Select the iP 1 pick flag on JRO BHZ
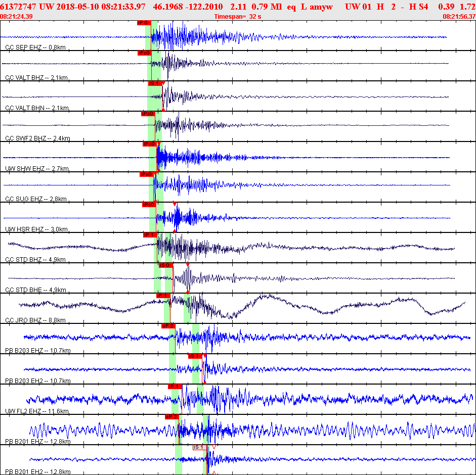476x475 pixels. pos(163,296)
